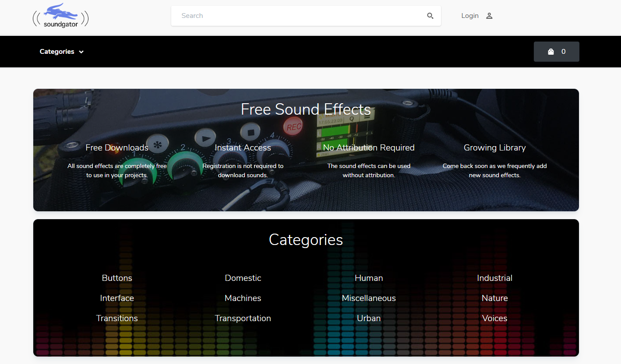Click Login in the top bar
The height and width of the screenshot is (364, 621).
point(469,15)
